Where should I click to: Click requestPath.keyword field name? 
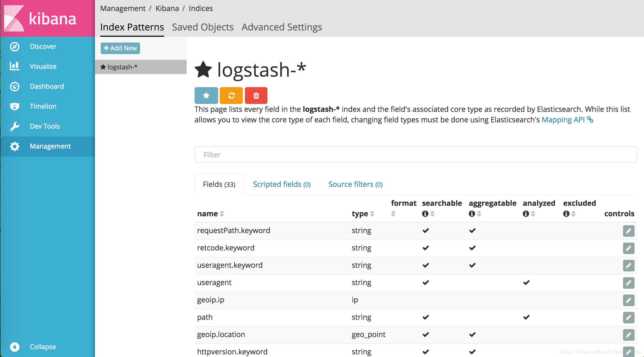click(x=234, y=230)
